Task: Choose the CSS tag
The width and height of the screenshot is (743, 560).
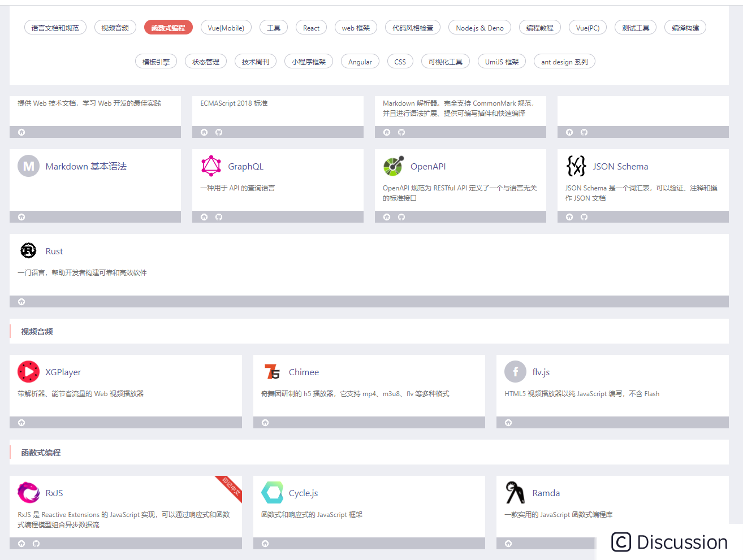Action: 400,62
